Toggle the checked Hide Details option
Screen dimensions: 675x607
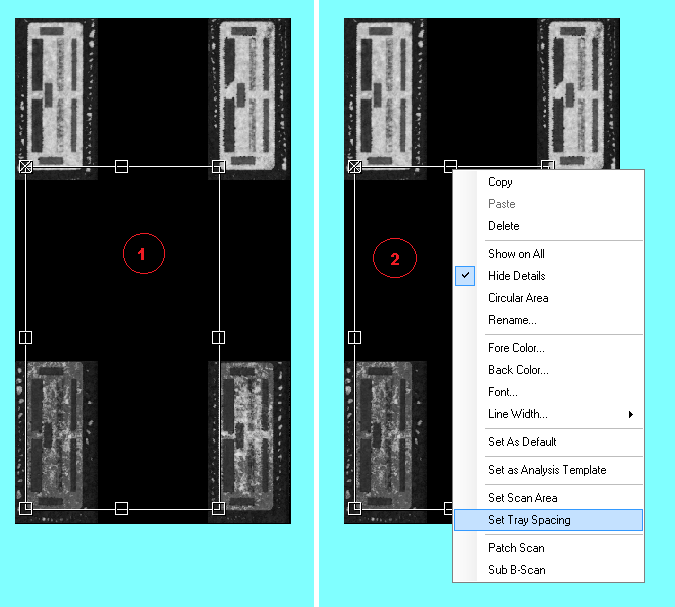(x=516, y=276)
